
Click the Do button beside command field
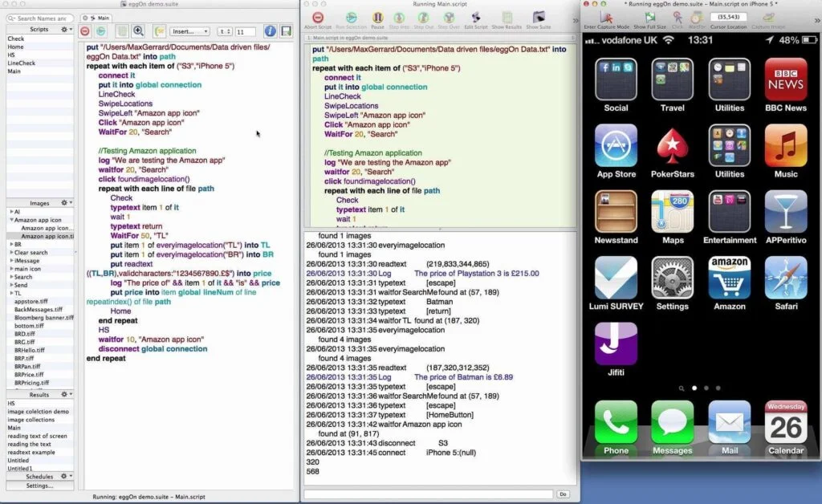[x=563, y=494]
